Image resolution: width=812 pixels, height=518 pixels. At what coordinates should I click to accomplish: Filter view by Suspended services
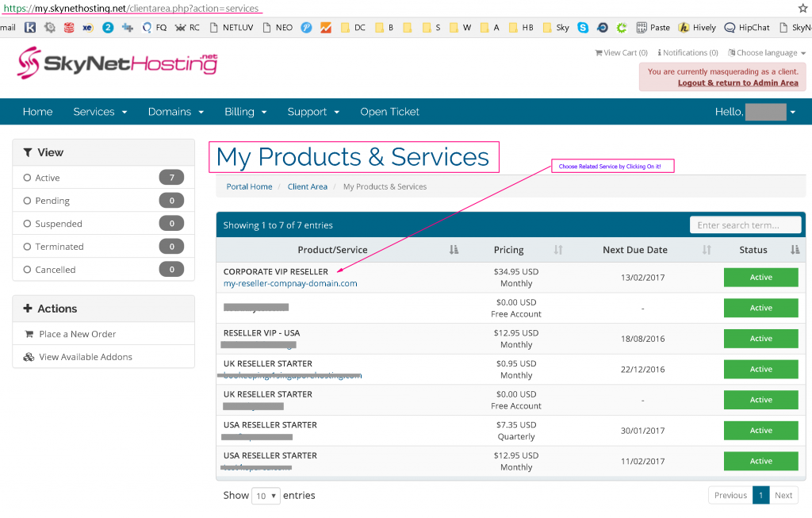pyautogui.click(x=104, y=223)
